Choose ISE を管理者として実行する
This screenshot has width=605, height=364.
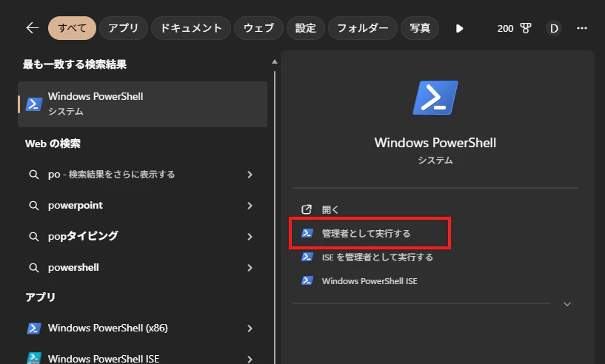pyautogui.click(x=378, y=257)
